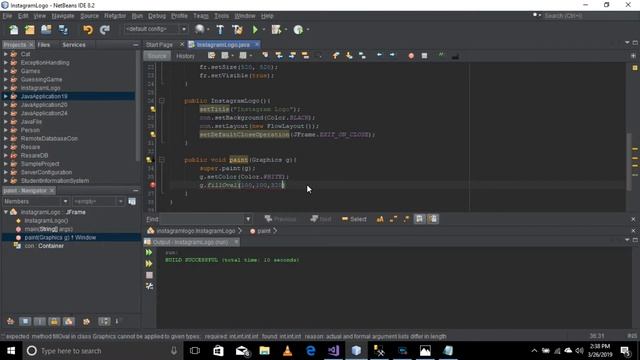Click the Save All toolbar icon
Image resolution: width=640 pixels, height=360 pixels.
click(x=63, y=30)
